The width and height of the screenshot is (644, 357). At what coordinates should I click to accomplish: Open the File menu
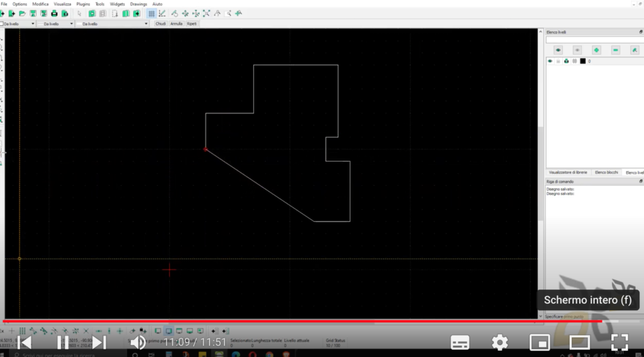[x=4, y=4]
